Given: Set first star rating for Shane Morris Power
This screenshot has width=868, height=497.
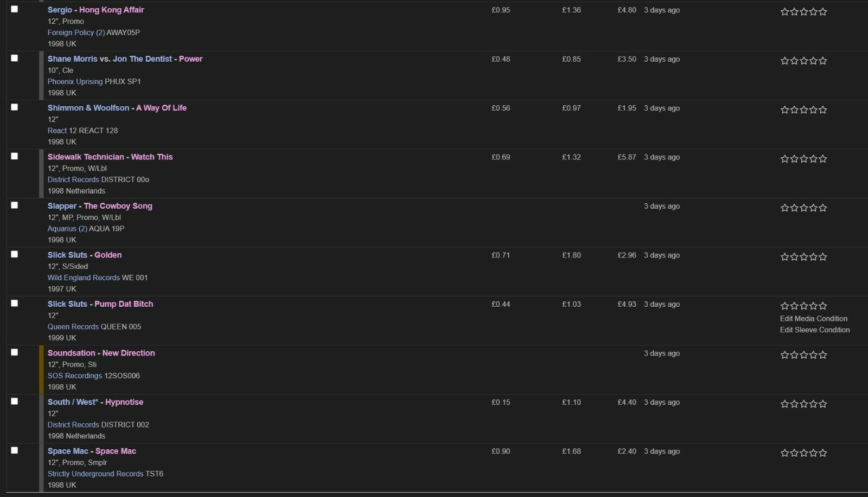Looking at the screenshot, I should (x=784, y=61).
